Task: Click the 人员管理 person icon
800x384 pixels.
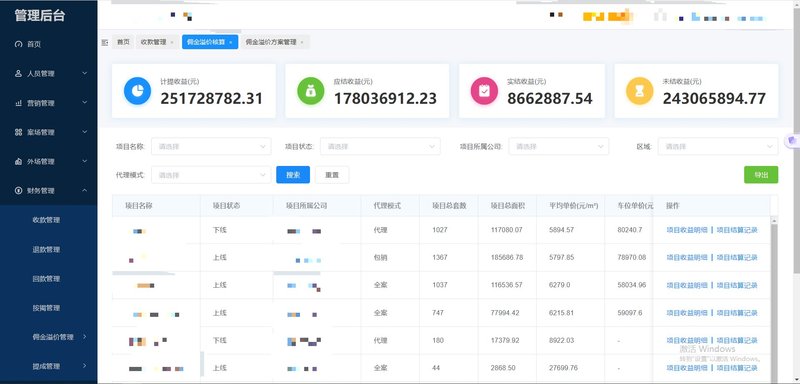Action: (19, 73)
